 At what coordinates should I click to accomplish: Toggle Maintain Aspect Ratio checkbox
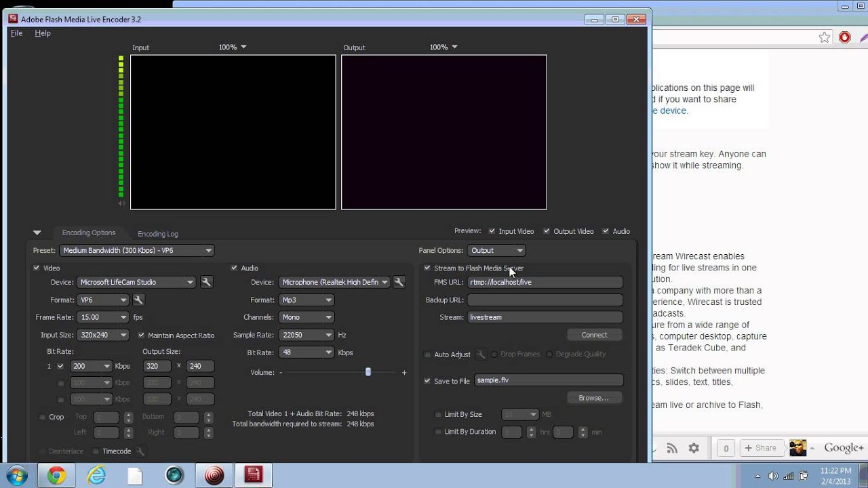(x=141, y=335)
